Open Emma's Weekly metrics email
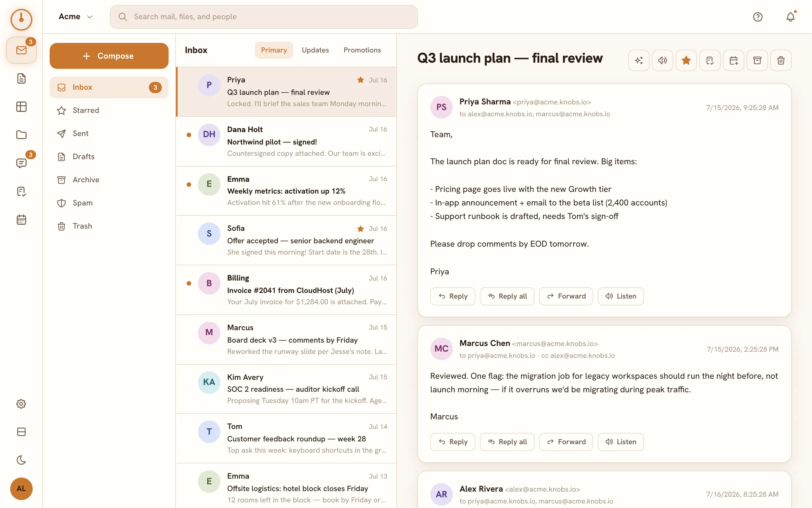This screenshot has width=812, height=508. (x=286, y=191)
